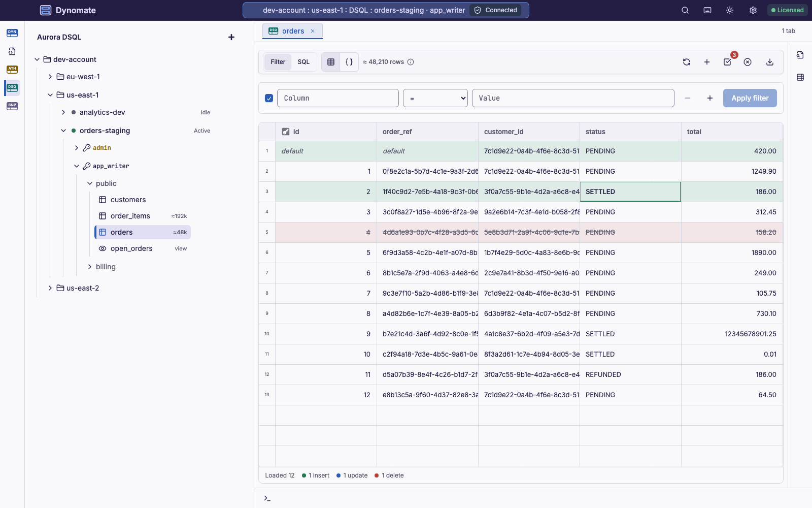The image size is (812, 508).
Task: Commit the 3 pending changes
Action: [x=727, y=62]
